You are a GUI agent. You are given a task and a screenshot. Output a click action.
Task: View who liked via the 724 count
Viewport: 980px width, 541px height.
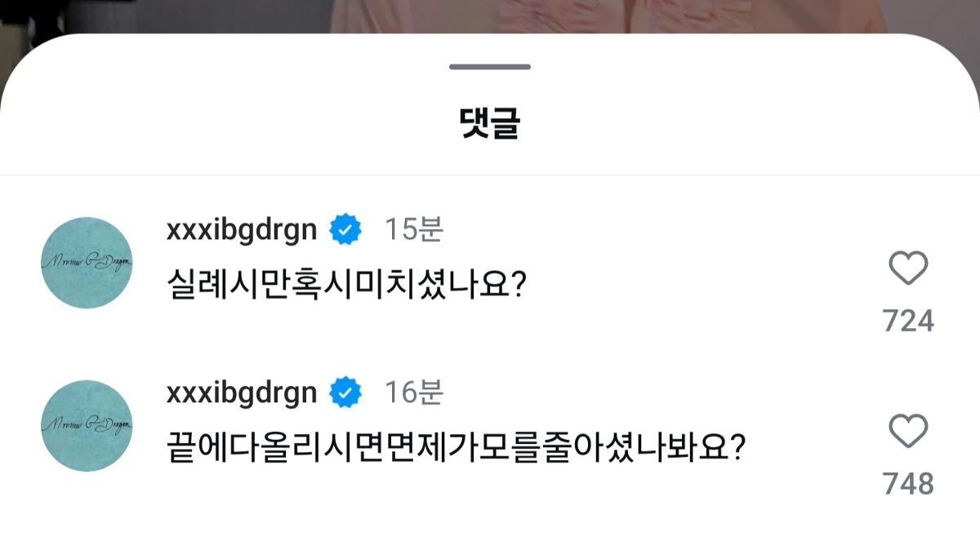coord(908,321)
